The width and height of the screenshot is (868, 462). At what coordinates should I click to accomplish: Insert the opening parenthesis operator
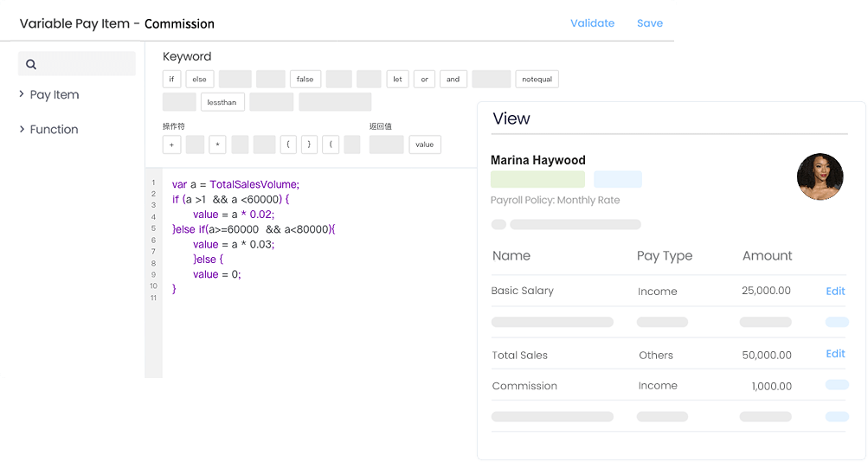click(x=331, y=144)
